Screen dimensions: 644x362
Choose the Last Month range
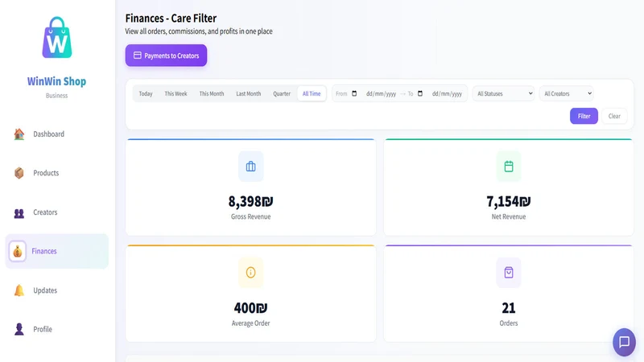coord(249,93)
